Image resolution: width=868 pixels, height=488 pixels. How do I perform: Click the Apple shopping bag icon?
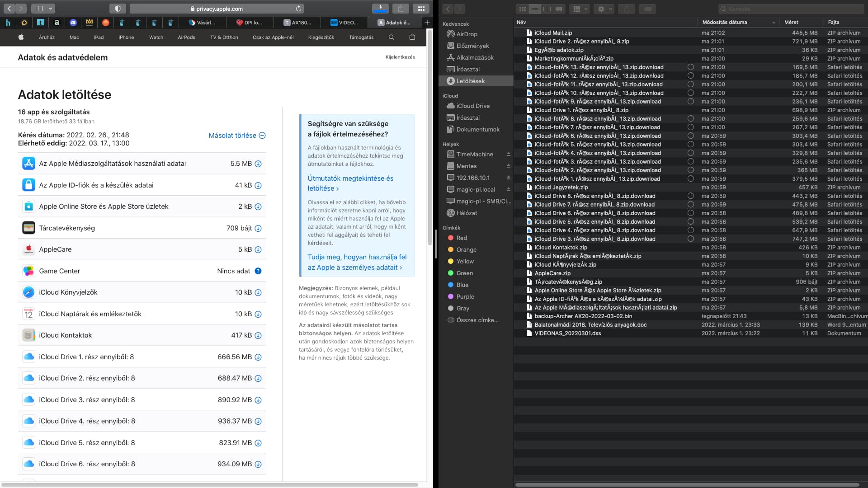[x=412, y=37]
